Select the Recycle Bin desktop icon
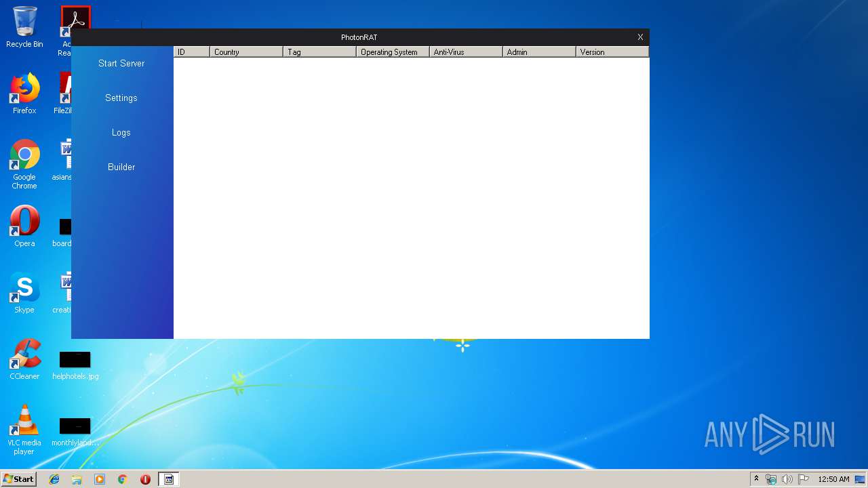Image resolution: width=868 pixels, height=488 pixels. click(24, 27)
